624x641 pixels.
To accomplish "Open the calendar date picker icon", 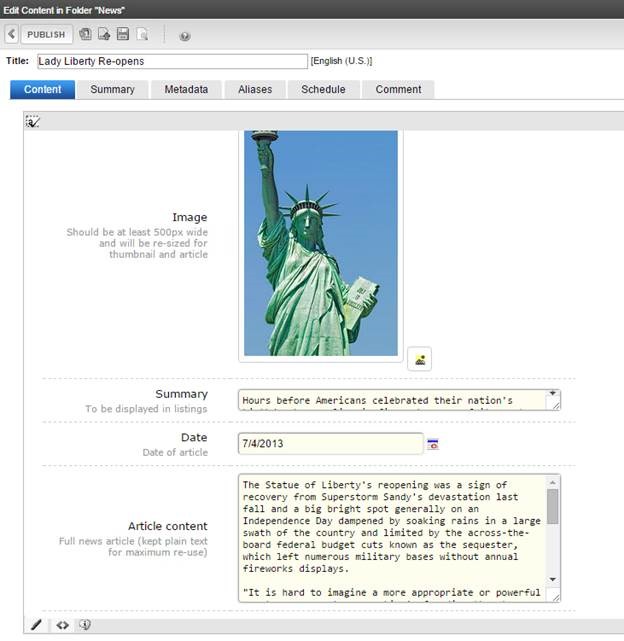I will (433, 443).
